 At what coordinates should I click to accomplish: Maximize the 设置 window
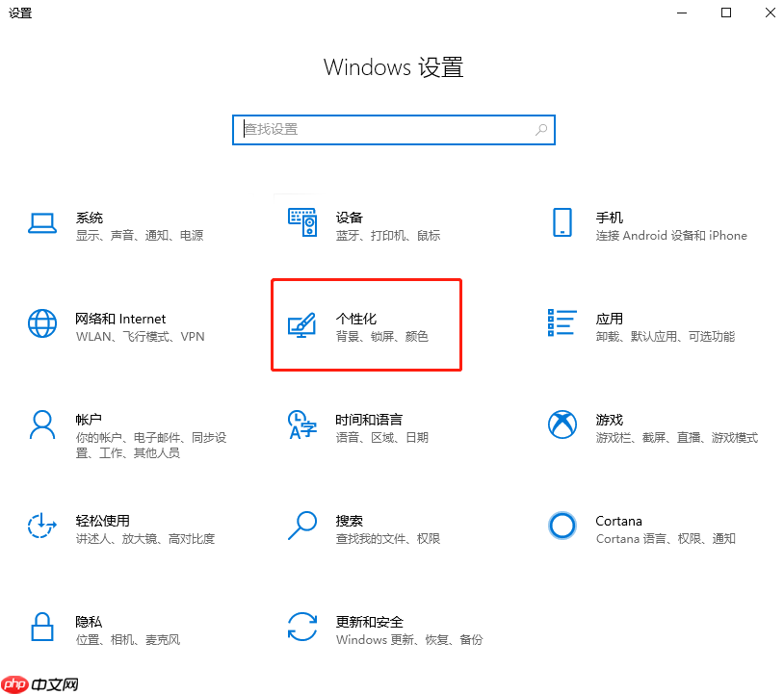click(726, 13)
